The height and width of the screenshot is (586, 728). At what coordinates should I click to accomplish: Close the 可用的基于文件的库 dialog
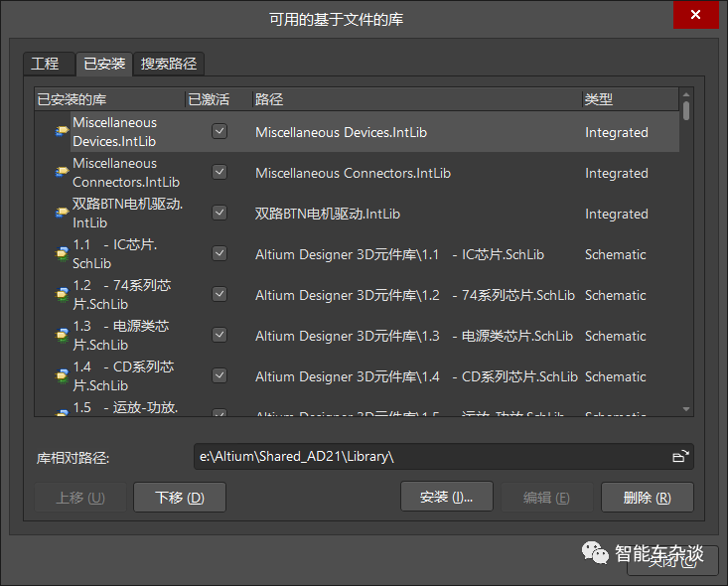pyautogui.click(x=695, y=15)
